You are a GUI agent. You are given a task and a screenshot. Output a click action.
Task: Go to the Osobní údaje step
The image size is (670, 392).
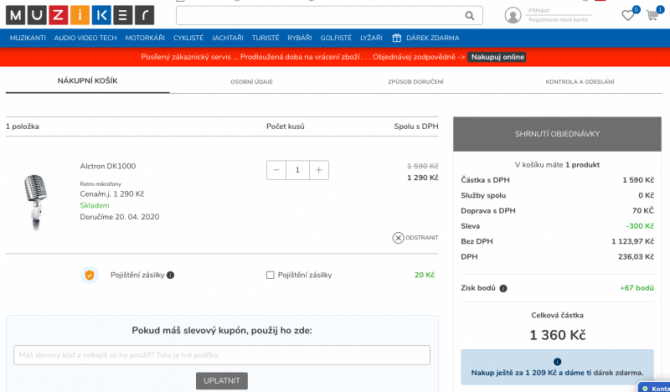252,82
